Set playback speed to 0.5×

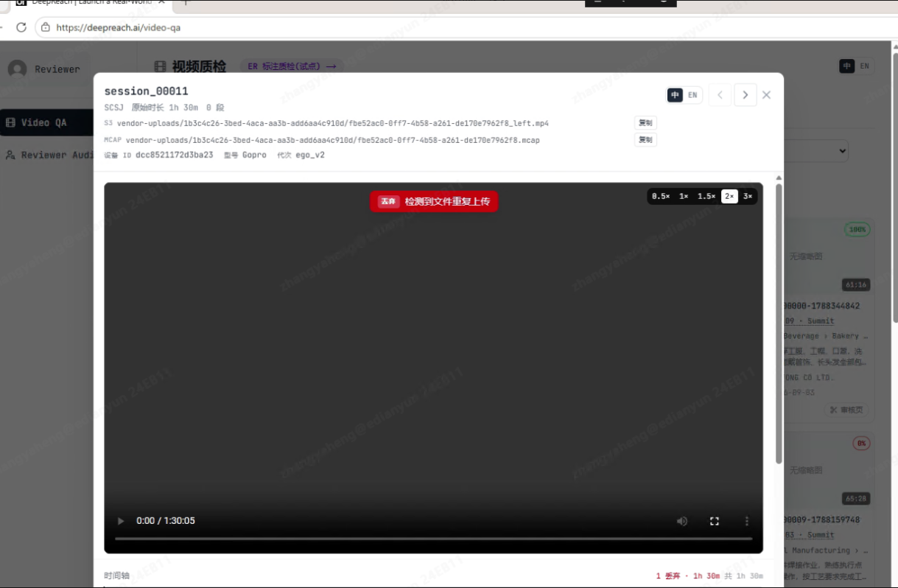(661, 196)
